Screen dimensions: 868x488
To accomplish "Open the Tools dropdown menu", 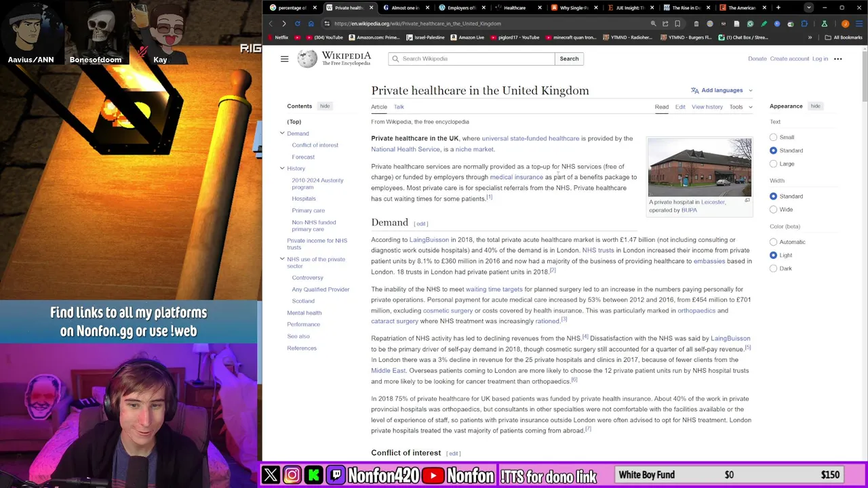I will tap(741, 107).
